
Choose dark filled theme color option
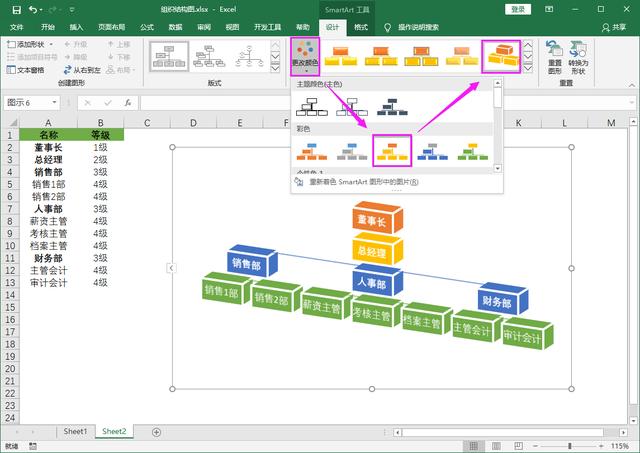[392, 107]
